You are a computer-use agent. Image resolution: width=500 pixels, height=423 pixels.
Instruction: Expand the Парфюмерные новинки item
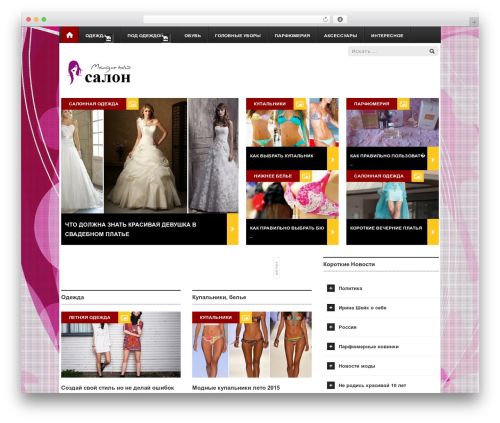(x=331, y=346)
